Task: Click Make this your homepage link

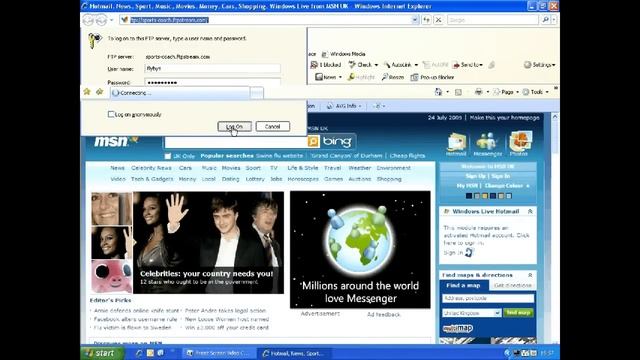Action: (x=504, y=118)
